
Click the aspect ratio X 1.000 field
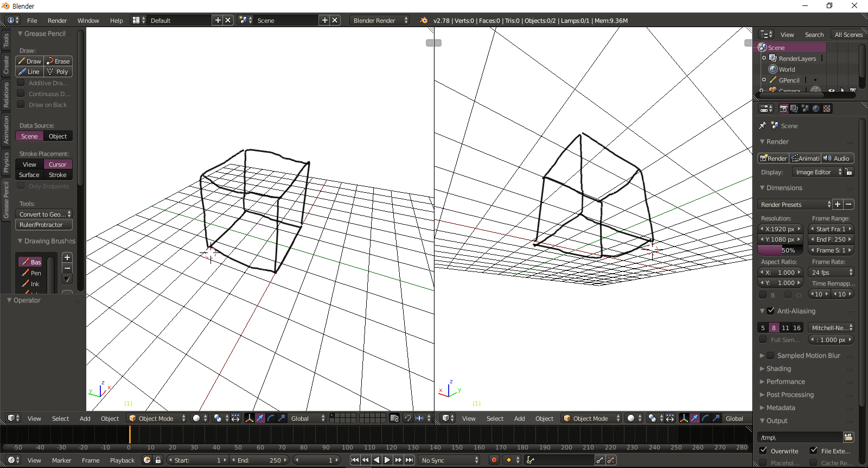780,272
